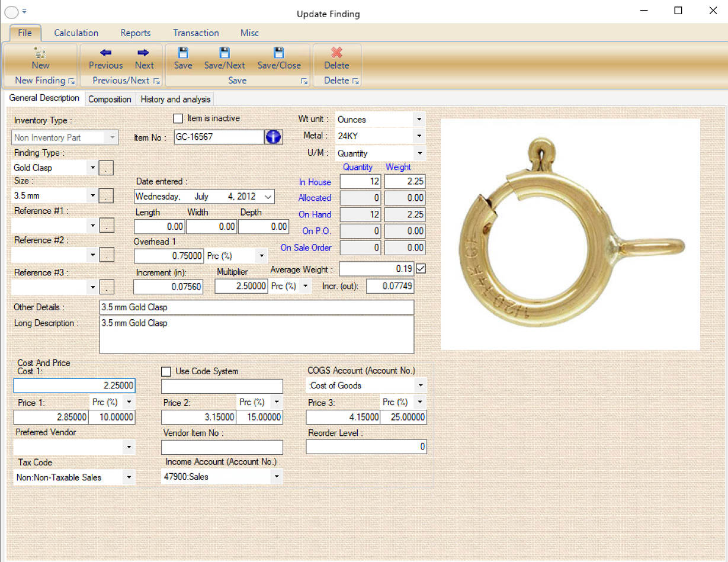Click the Cost 1 input field
Viewport: 728px width, 562px height.
click(75, 386)
